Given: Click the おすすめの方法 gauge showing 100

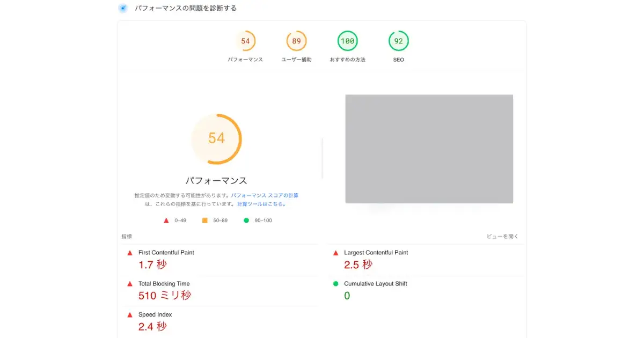Looking at the screenshot, I should coord(347,40).
